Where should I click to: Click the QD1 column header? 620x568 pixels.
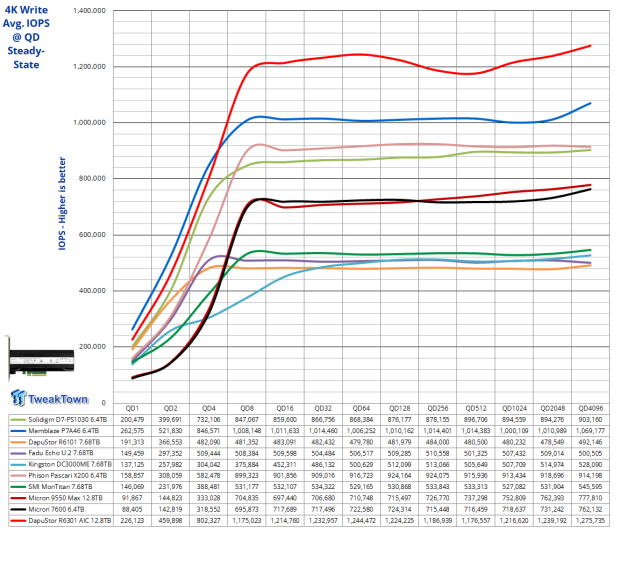[132, 409]
